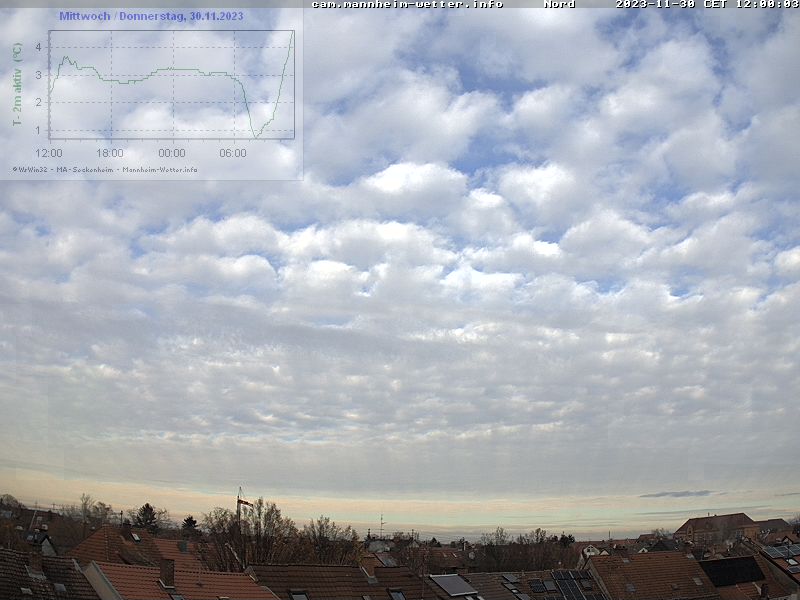Click the red windsock on the pole
800x600 pixels.
click(x=243, y=502)
